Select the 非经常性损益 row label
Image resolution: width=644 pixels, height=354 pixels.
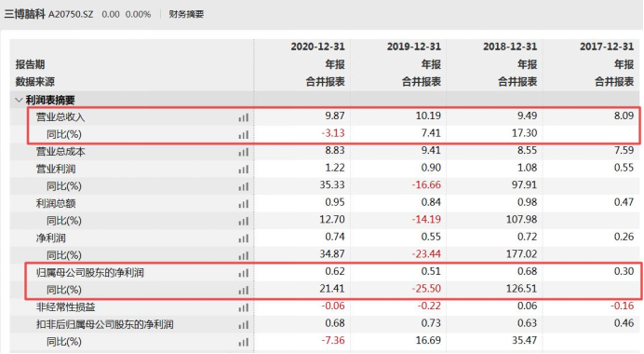click(x=65, y=307)
